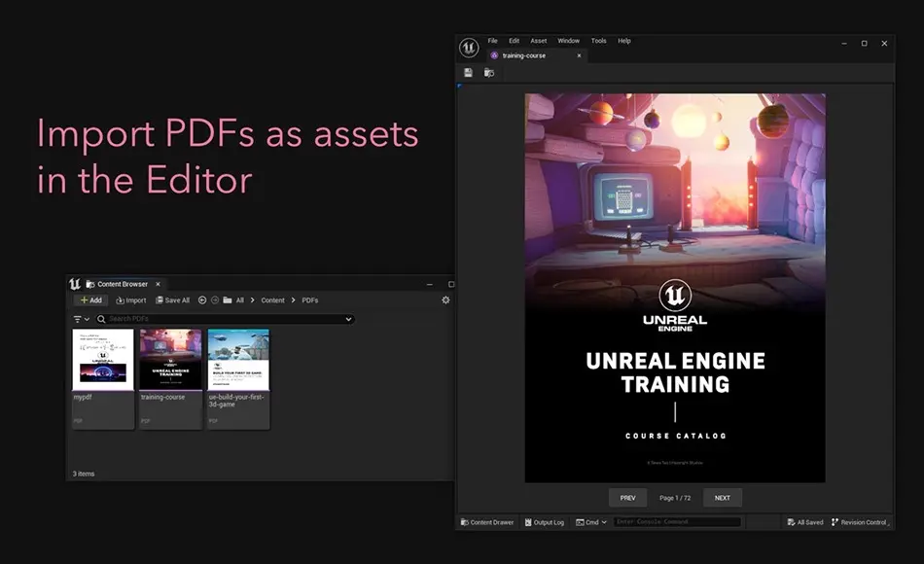
Task: Click the NEXT page button
Action: pos(722,497)
